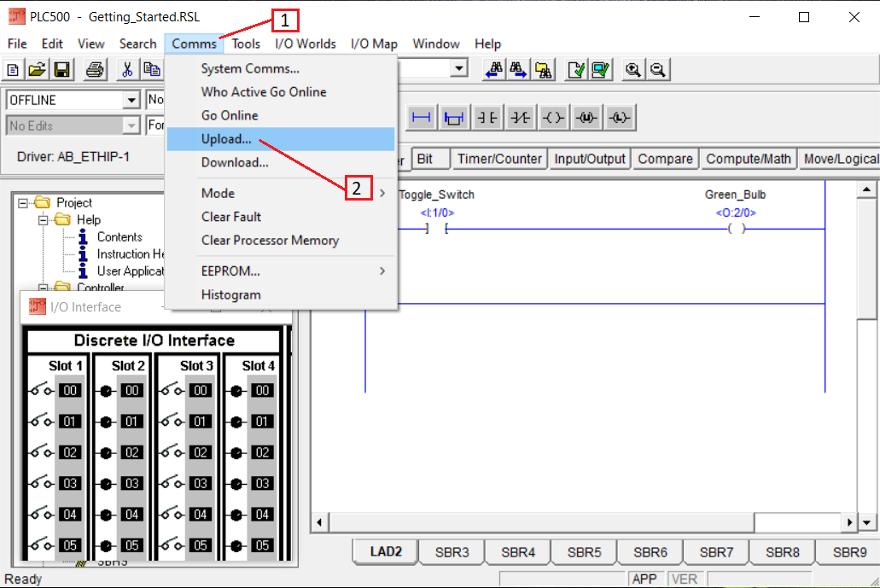Open System Comms menu entry

point(281,68)
